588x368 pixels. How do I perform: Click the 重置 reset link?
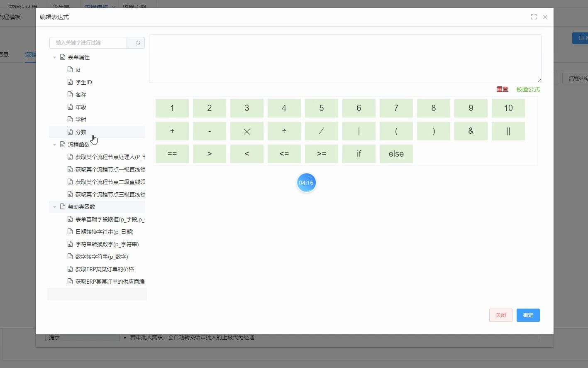503,89
